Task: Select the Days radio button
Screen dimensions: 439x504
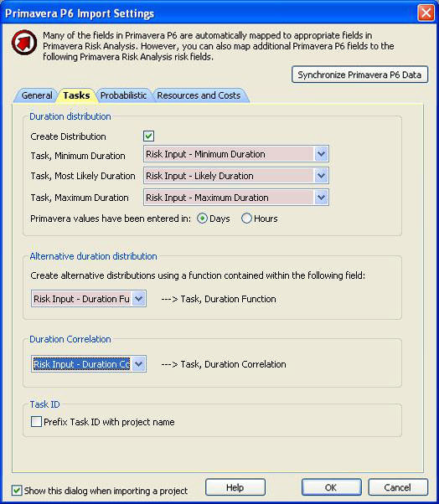Action: pos(202,219)
